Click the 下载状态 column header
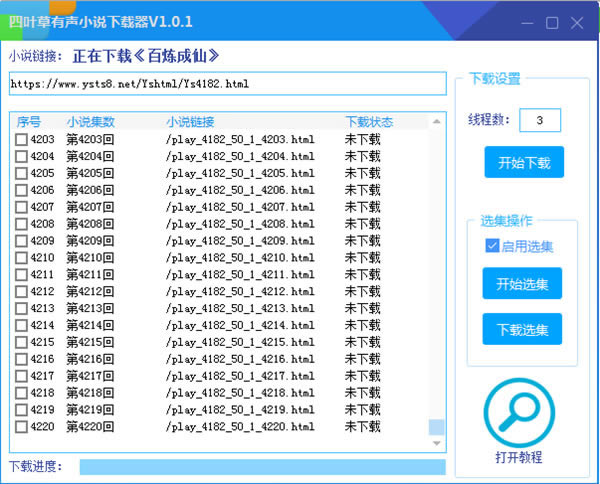This screenshot has width=600, height=484. click(368, 122)
